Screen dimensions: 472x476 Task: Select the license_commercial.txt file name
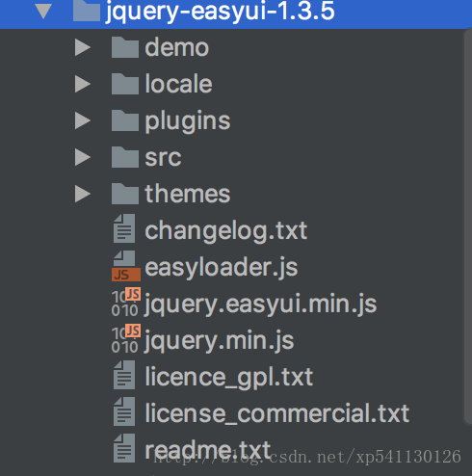(276, 413)
